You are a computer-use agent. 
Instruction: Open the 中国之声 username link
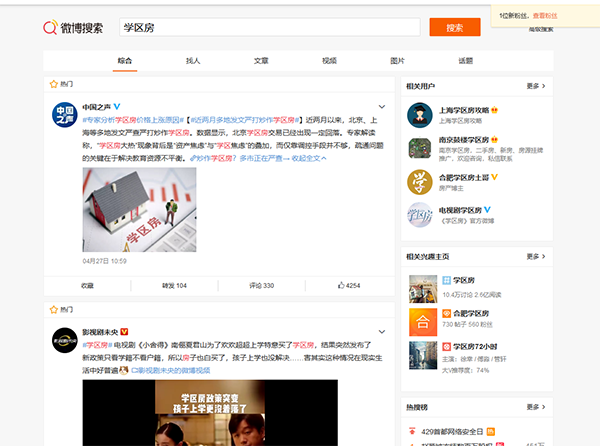coord(96,107)
